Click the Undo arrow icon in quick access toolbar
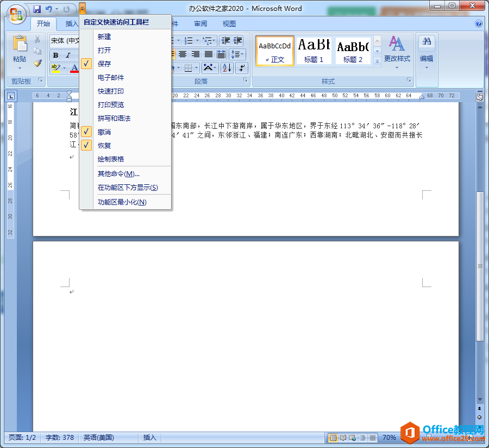The image size is (489, 448). tap(49, 9)
